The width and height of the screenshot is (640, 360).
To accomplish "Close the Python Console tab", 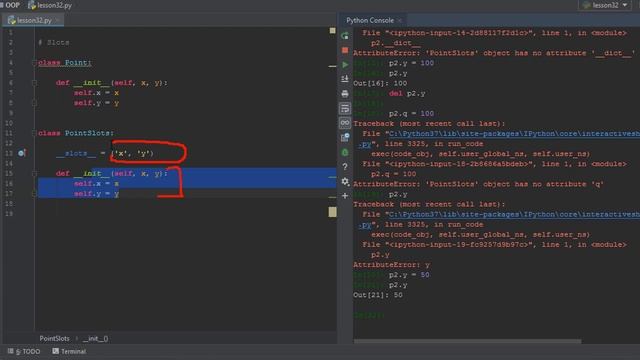I will [400, 20].
